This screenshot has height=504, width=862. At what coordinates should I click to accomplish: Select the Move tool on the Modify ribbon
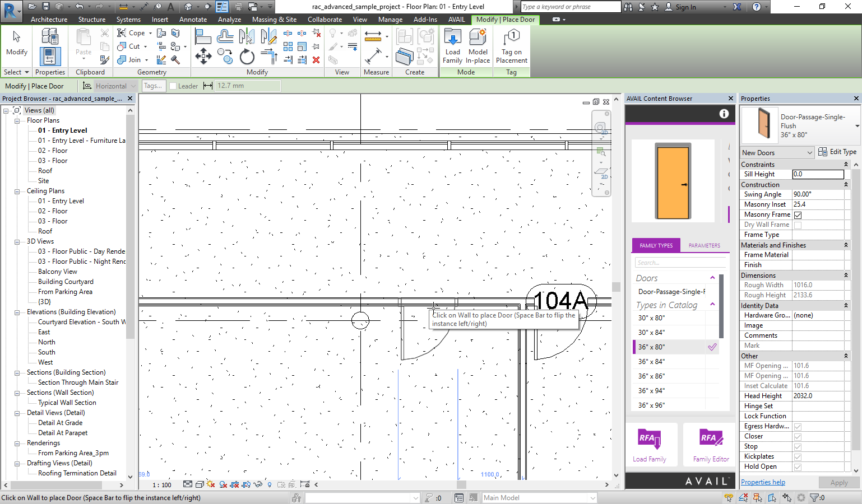(203, 56)
